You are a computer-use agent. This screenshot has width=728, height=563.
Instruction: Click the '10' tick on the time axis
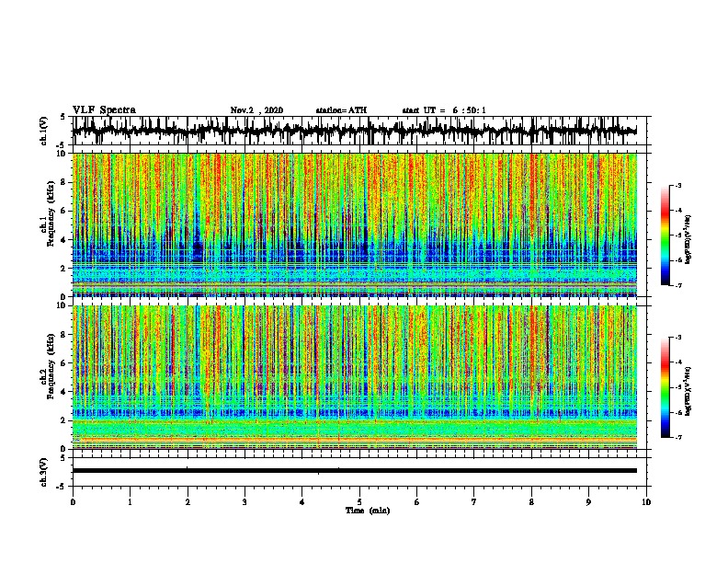646,502
